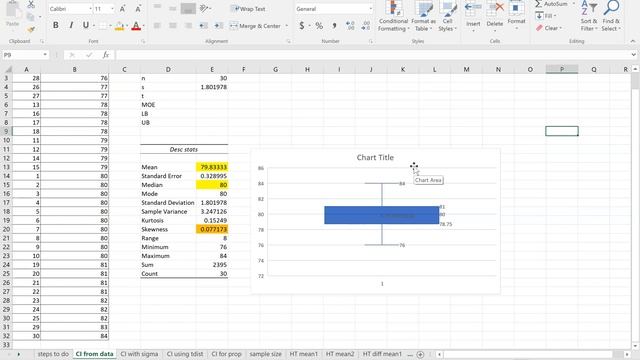
Task: Open the Clear menu
Action: click(x=549, y=28)
